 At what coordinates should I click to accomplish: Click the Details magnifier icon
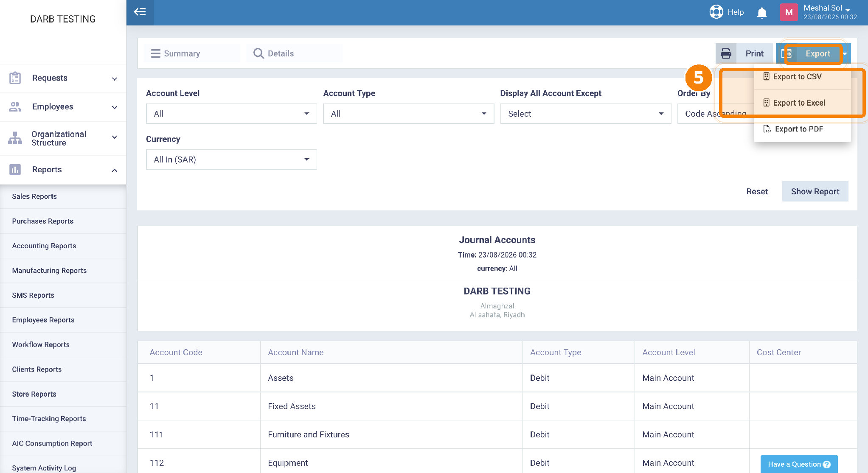coord(258,53)
